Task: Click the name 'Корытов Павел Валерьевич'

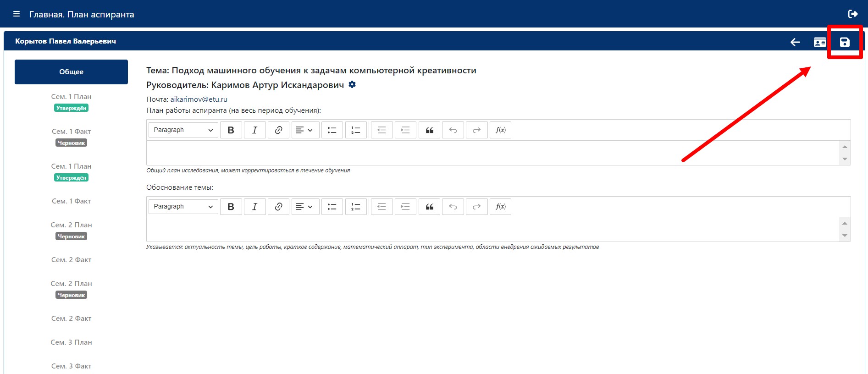Action: (x=66, y=41)
